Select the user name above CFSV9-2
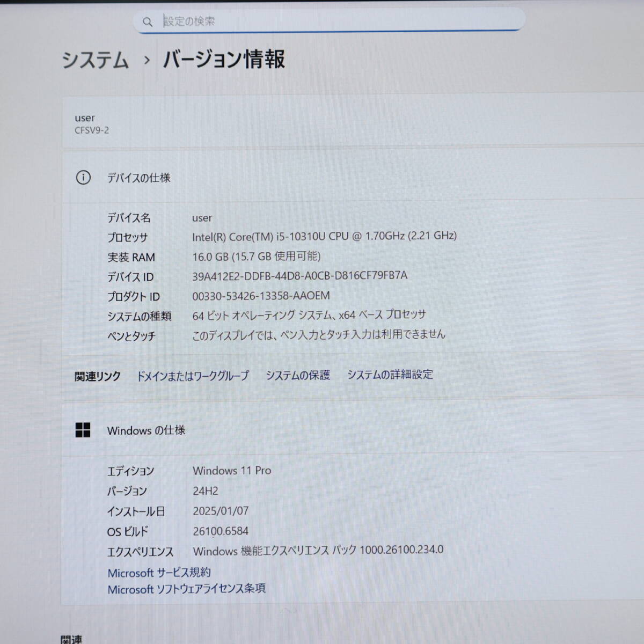Viewport: 644px width, 644px height. click(85, 118)
